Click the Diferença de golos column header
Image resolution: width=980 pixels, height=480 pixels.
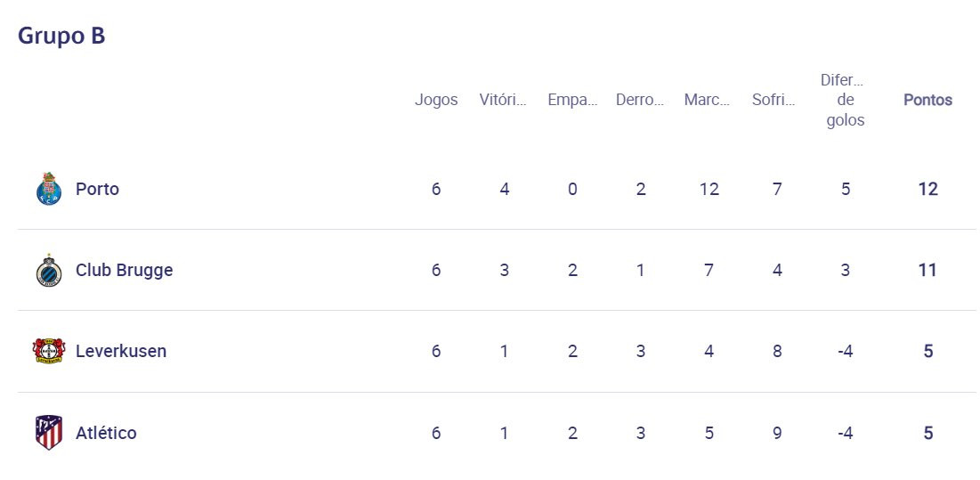coord(845,100)
